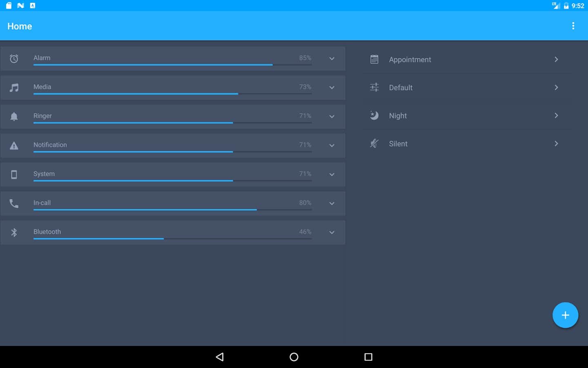Expand the Alarm volume row
The height and width of the screenshot is (368, 588).
tap(332, 58)
